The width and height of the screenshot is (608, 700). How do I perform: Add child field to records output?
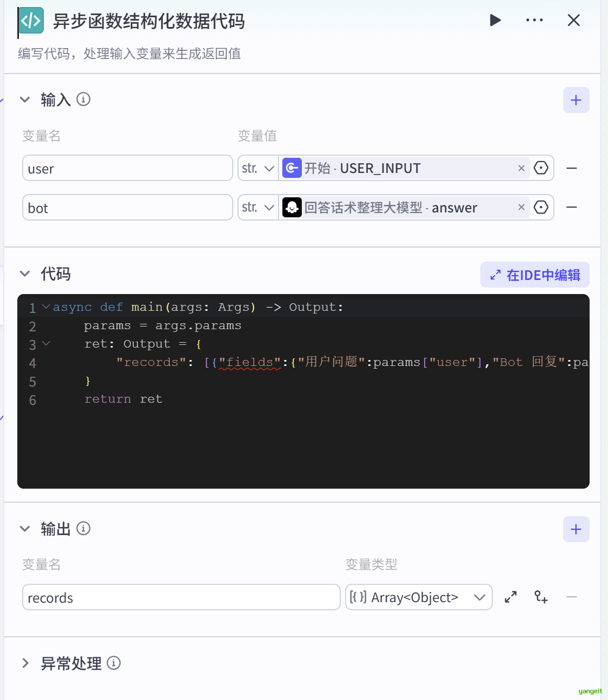540,597
